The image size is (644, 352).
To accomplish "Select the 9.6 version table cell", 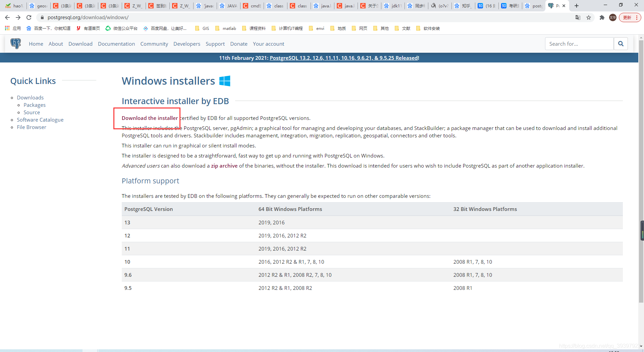I will 189,275.
